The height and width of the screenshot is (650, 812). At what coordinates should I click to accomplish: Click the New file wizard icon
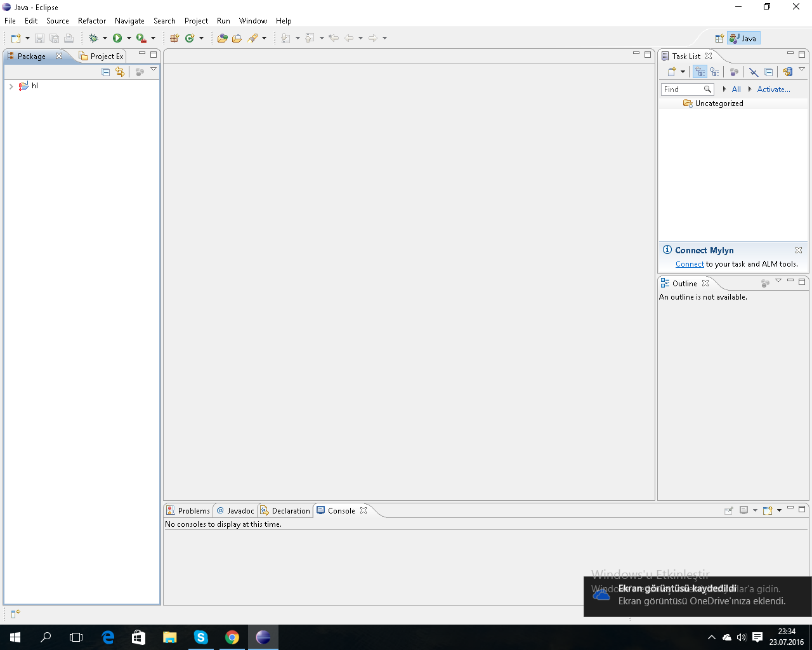[x=16, y=38]
